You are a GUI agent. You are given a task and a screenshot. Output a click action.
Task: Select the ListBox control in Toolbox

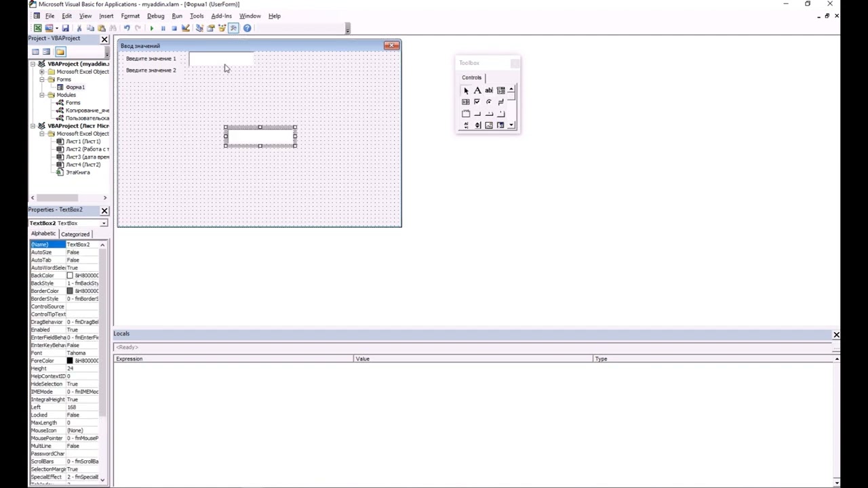click(x=466, y=102)
